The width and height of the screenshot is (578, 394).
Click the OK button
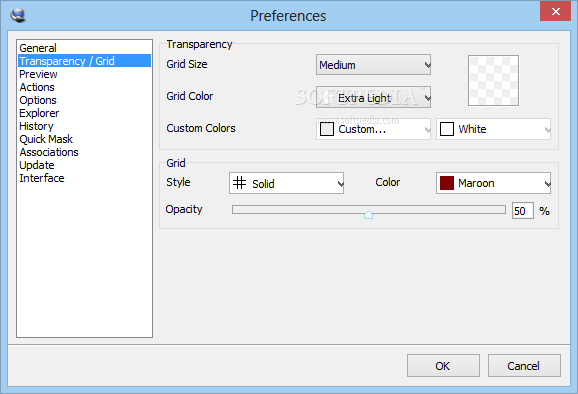(x=443, y=366)
